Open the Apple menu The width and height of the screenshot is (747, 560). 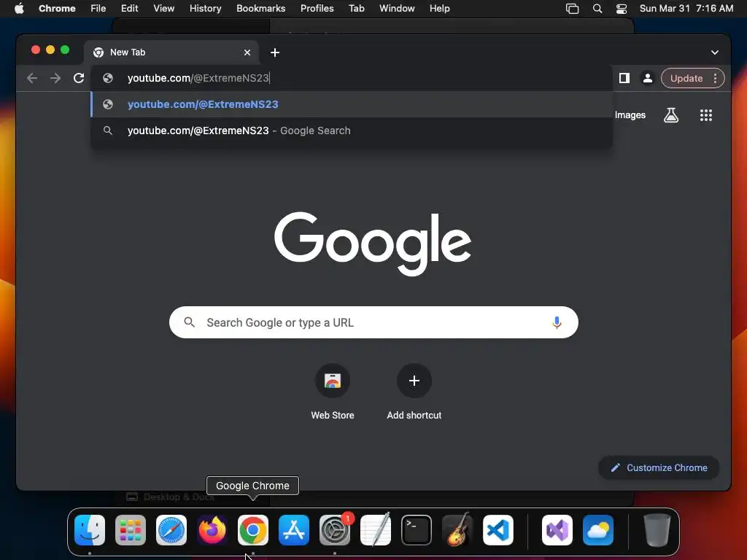19,9
